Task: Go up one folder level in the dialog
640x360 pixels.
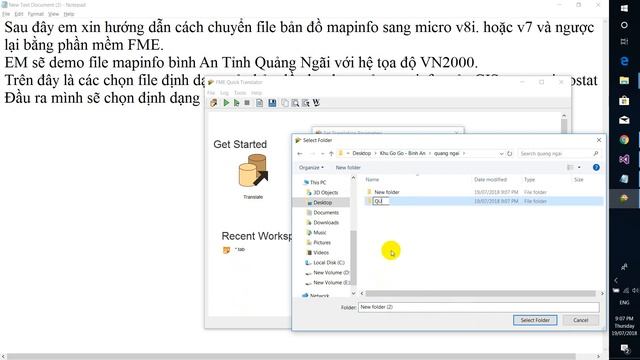Action: [x=331, y=153]
